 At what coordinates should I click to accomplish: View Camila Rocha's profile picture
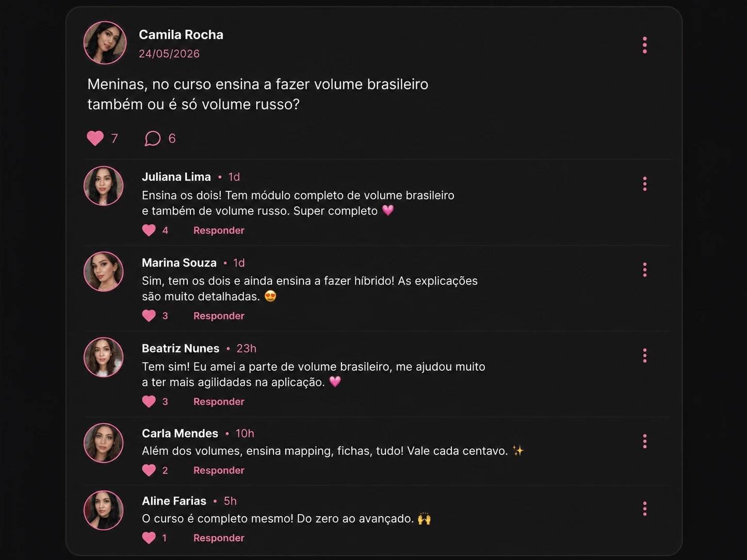(x=105, y=43)
